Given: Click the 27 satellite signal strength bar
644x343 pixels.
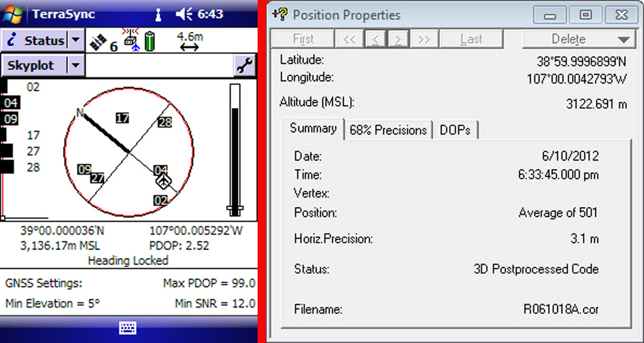Looking at the screenshot, I should coord(7,151).
